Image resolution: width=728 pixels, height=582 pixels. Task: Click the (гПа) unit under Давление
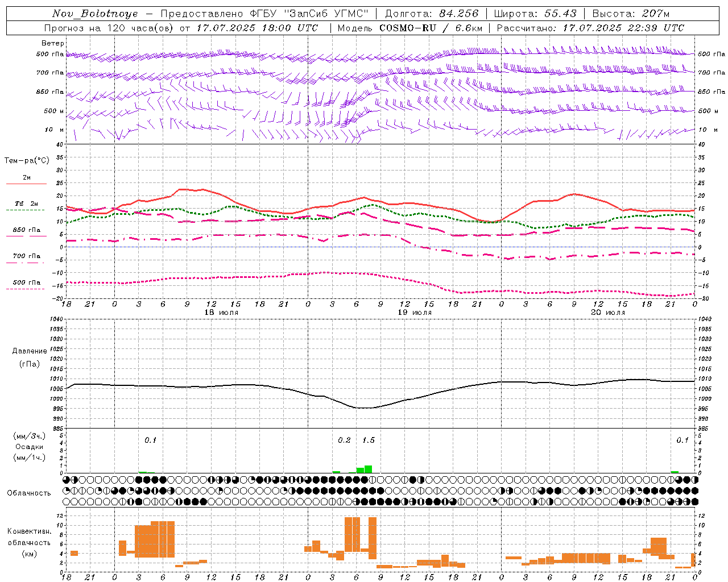[30, 364]
